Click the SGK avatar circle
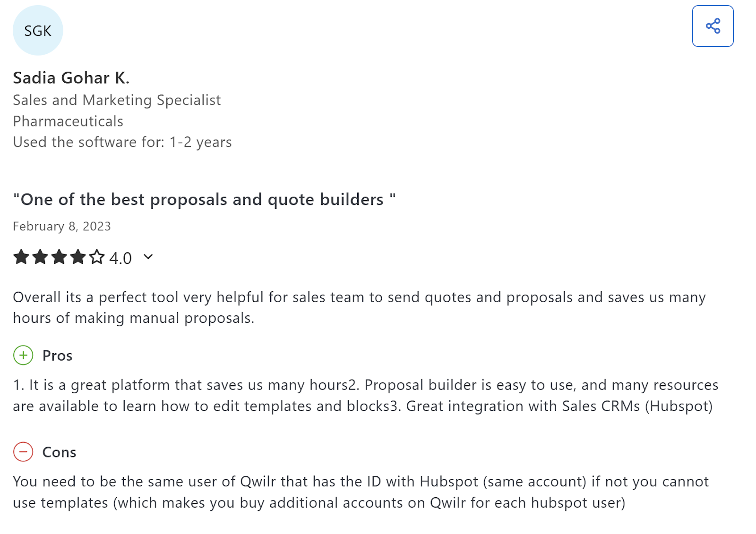This screenshot has height=534, width=756. 38,31
